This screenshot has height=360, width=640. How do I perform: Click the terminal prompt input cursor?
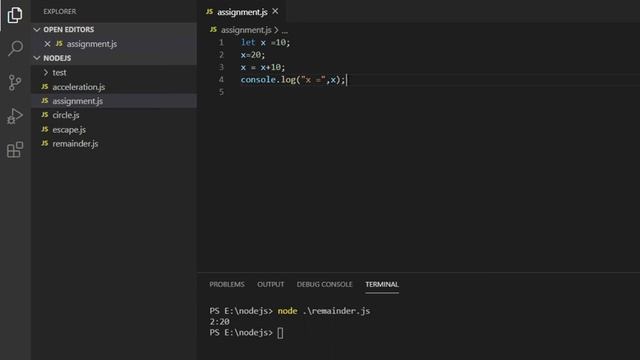point(280,333)
